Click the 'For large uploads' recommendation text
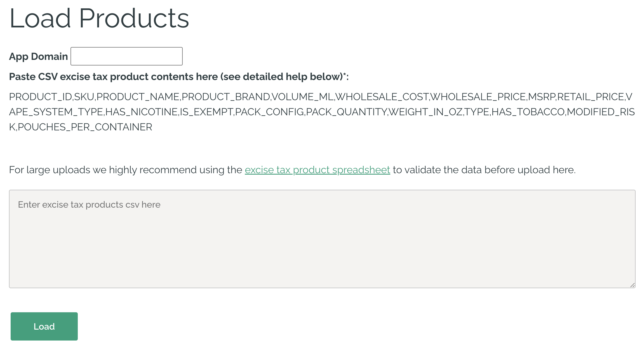This screenshot has height=352, width=644. click(125, 170)
